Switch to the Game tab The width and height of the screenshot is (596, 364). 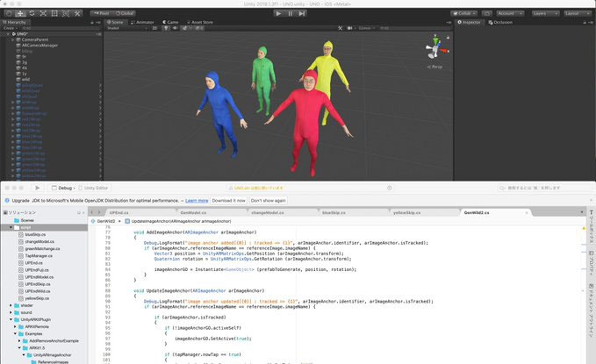(171, 21)
